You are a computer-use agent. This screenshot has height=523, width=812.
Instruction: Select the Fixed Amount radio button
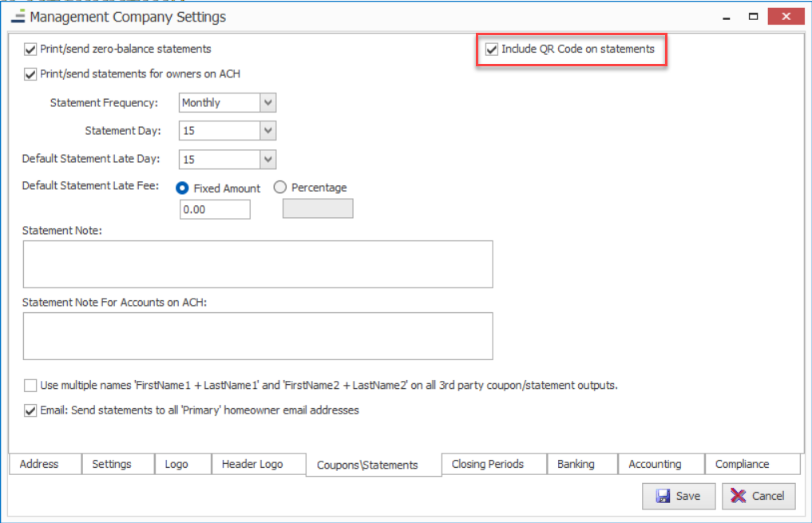181,188
